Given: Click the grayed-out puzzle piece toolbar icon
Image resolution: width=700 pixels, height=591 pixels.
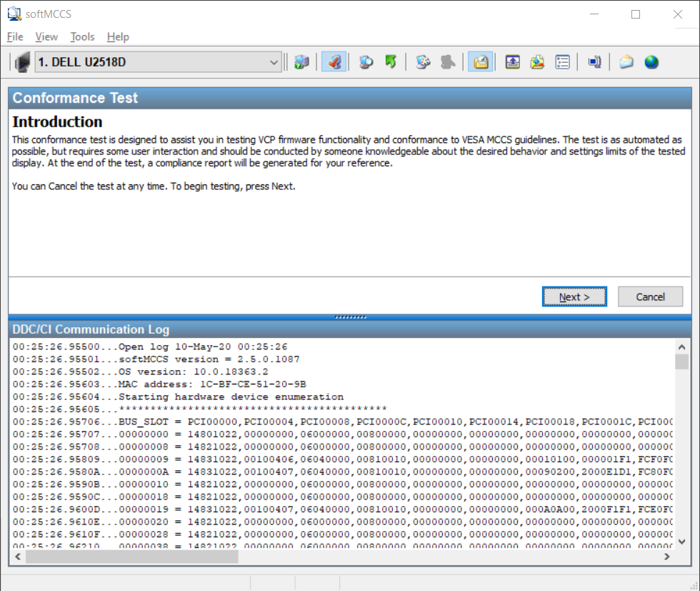Looking at the screenshot, I should 448,62.
